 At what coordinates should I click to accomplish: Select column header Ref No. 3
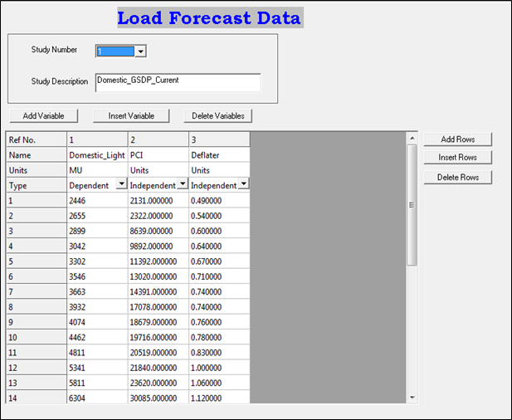pos(219,139)
